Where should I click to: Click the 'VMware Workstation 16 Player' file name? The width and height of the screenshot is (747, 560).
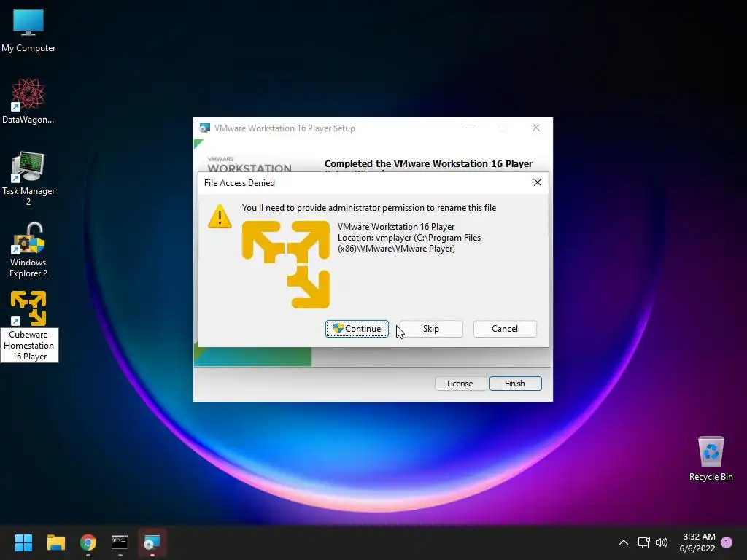click(396, 227)
